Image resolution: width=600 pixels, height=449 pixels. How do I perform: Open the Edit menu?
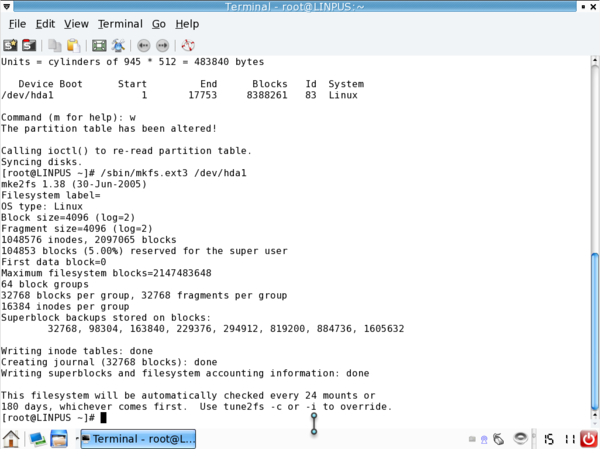click(x=46, y=23)
